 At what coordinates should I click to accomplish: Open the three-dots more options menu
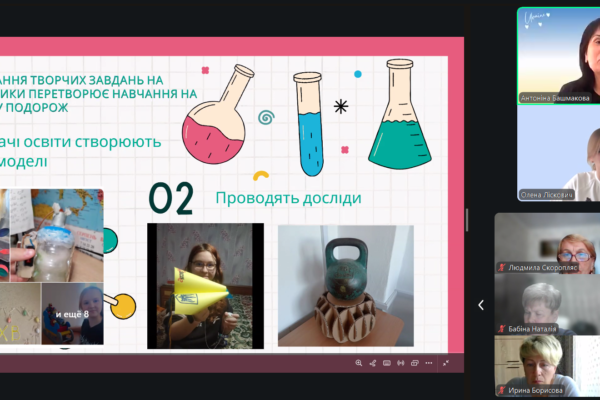tap(429, 363)
